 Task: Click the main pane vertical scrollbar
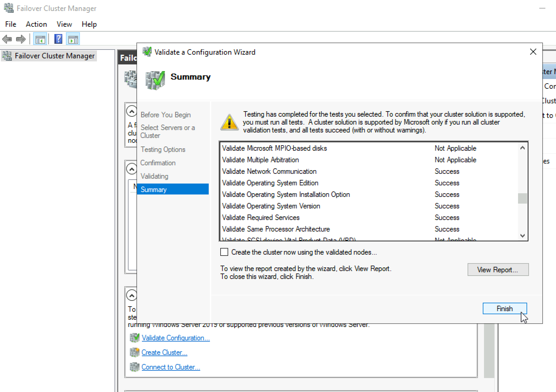[x=489, y=350]
